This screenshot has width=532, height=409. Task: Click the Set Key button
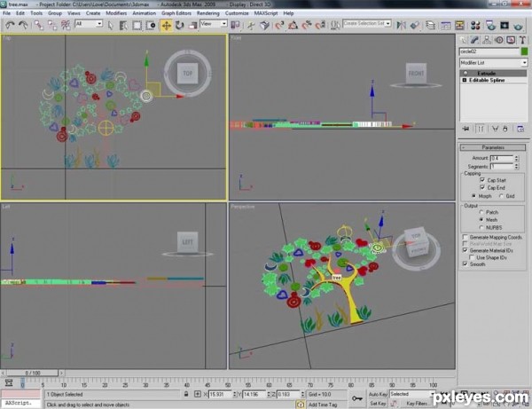378,403
